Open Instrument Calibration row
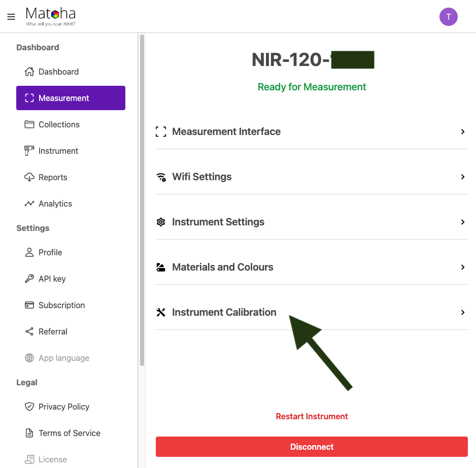 tap(224, 312)
